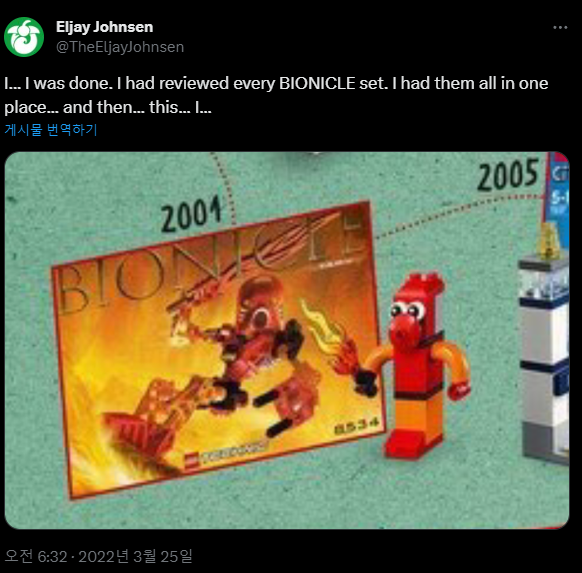Click the flame held by the red figure

(x=330, y=338)
